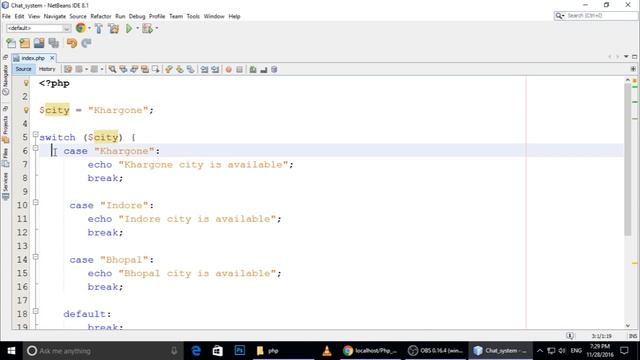
Task: Switch the editor to History view
Action: (x=47, y=69)
